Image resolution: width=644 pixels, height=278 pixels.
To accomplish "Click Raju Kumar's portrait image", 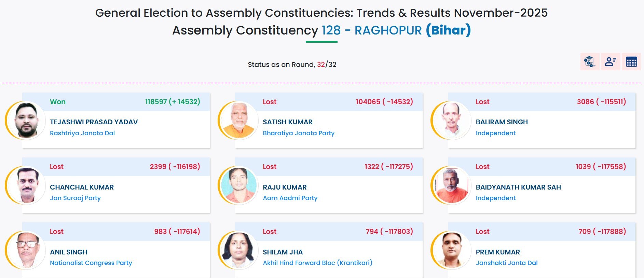I will pyautogui.click(x=239, y=185).
